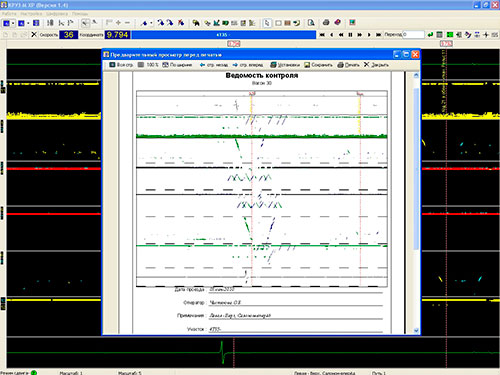Click 'Закрыть' to close print preview
Screen dimensions: 500x375
[x=376, y=65]
